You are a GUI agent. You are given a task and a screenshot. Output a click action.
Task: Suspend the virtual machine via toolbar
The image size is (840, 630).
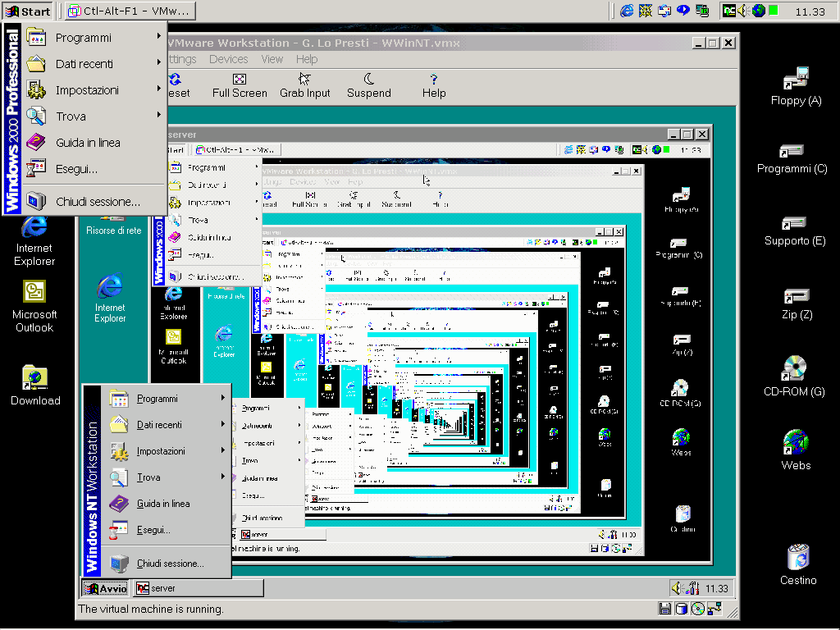click(369, 86)
